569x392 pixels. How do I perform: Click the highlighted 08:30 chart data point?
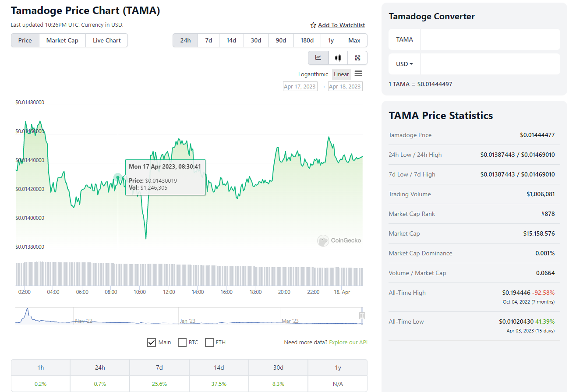118,177
